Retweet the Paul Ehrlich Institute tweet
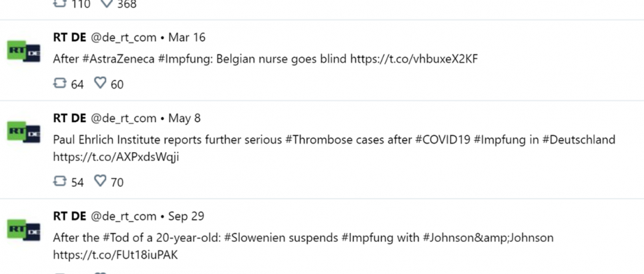 click(x=60, y=181)
